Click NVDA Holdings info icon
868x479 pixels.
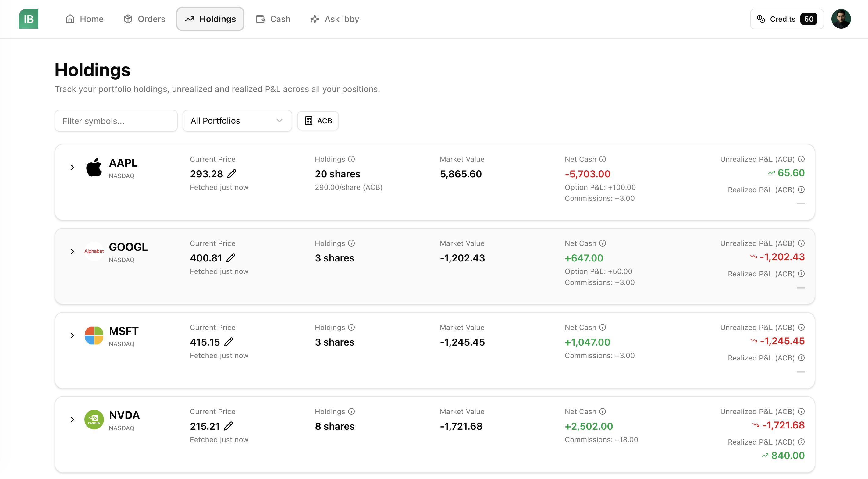pos(351,411)
